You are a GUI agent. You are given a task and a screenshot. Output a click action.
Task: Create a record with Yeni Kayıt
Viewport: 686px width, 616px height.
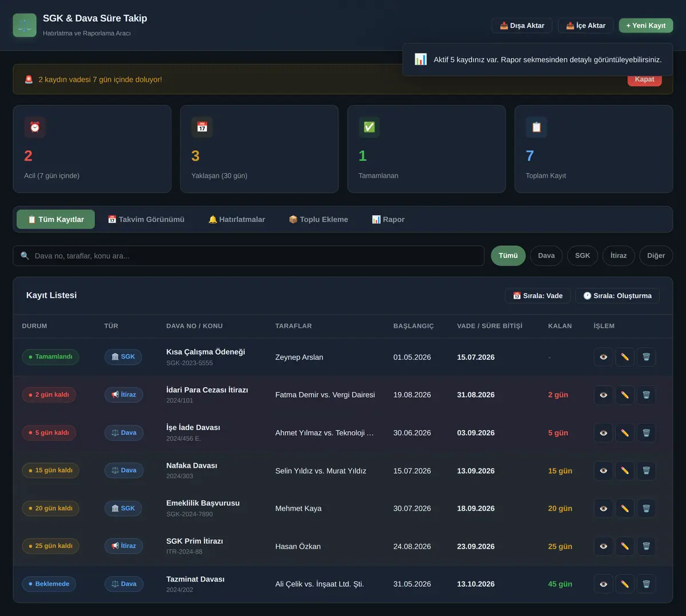point(646,26)
